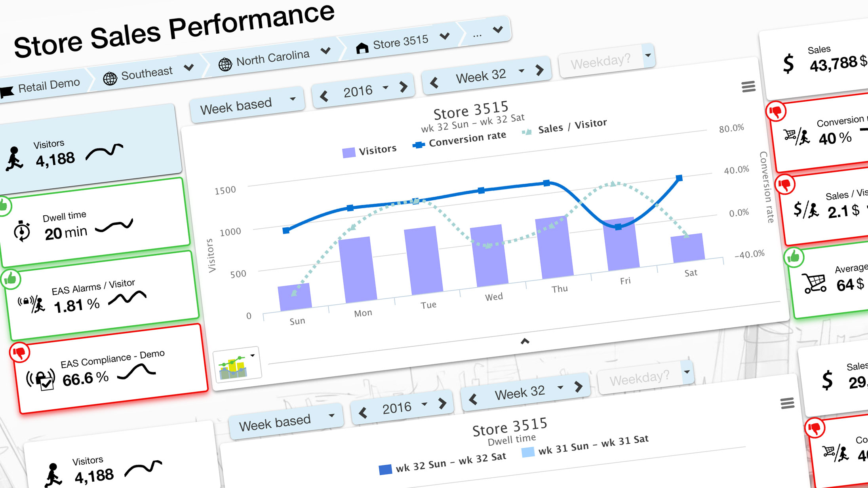Click the globe icon beside Southeast

tap(110, 78)
